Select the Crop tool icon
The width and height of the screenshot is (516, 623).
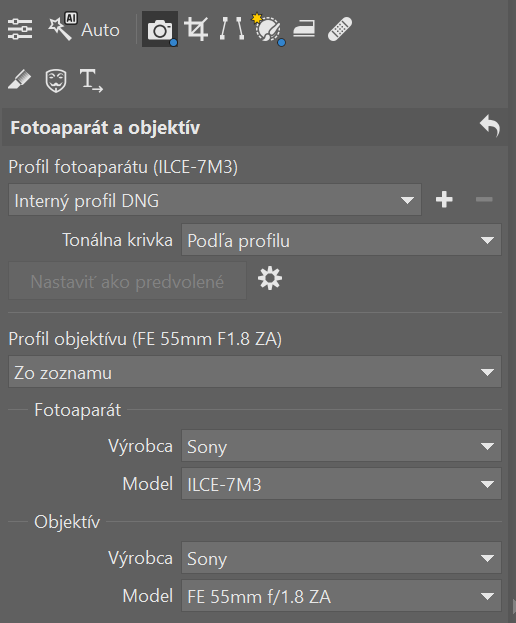pyautogui.click(x=196, y=29)
